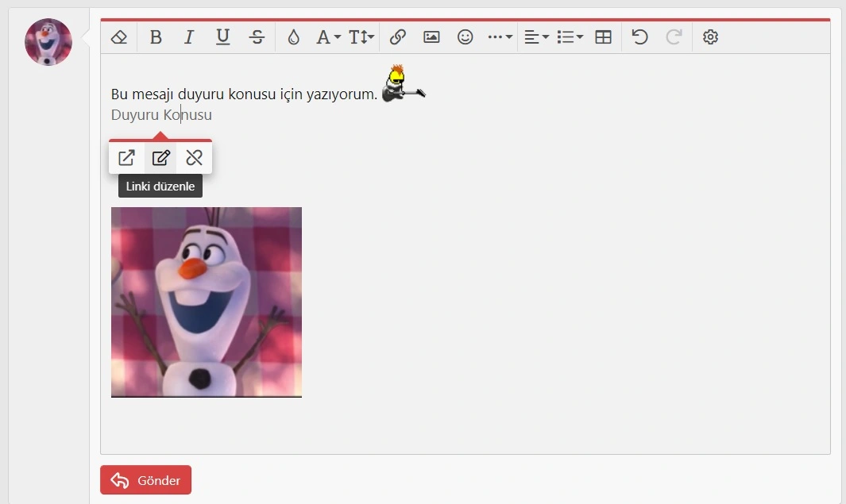This screenshot has height=504, width=846.
Task: Open the text color droplet picker
Action: pos(293,37)
